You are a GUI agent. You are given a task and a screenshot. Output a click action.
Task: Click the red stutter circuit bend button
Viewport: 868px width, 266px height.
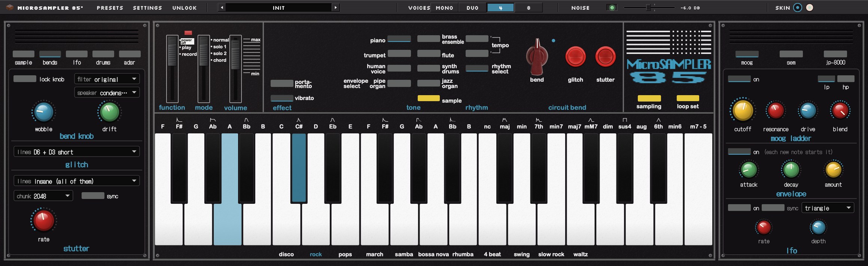[x=605, y=57]
